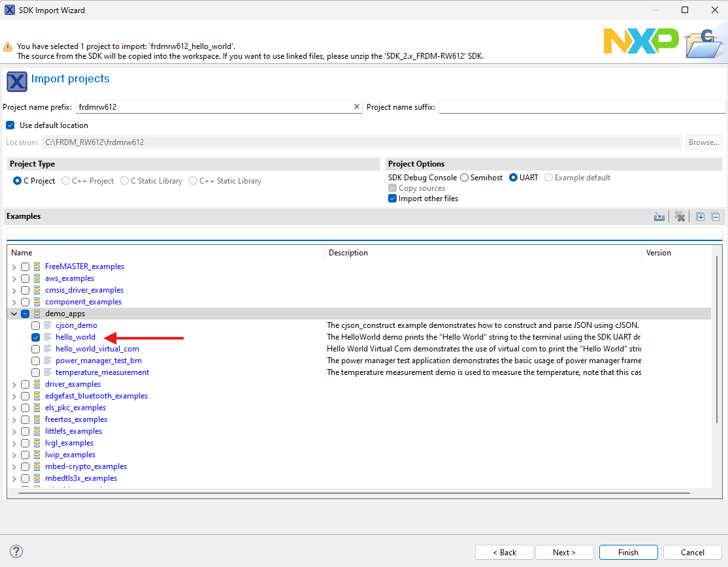Select the temperature_measurement example
The height and width of the screenshot is (567, 728).
click(102, 372)
